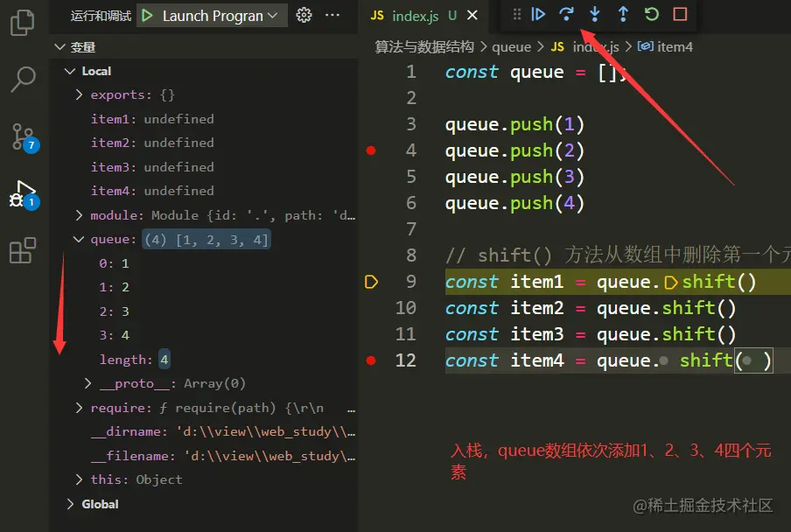This screenshot has width=791, height=532.
Task: Open debug panel more actions ellipsis
Action: pyautogui.click(x=332, y=15)
